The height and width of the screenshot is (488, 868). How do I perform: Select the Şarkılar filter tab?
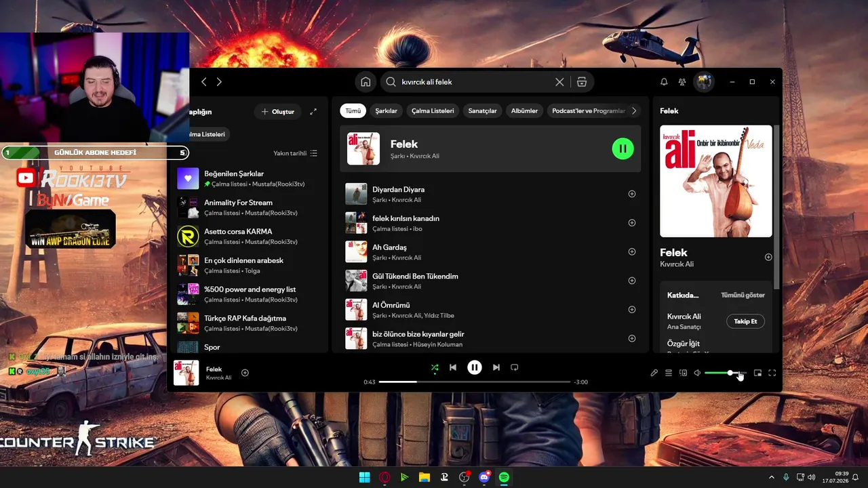[x=386, y=110]
